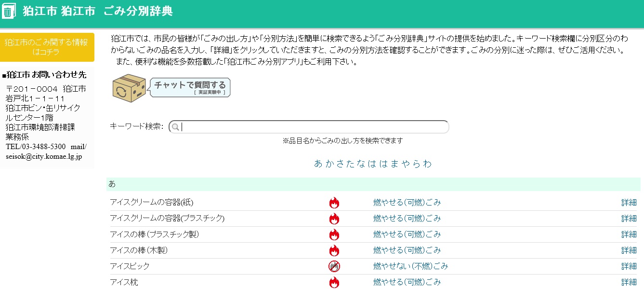
Task: Click the cardboard box chat mascot
Action: (x=129, y=88)
